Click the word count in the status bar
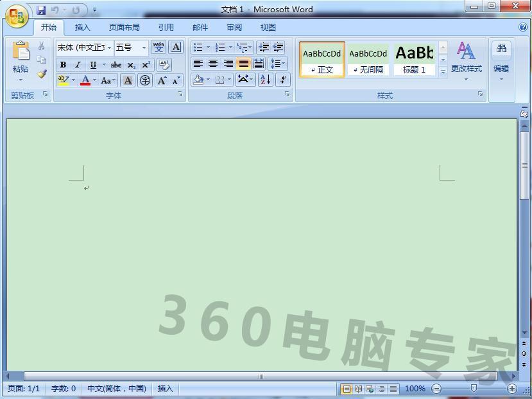 click(63, 389)
